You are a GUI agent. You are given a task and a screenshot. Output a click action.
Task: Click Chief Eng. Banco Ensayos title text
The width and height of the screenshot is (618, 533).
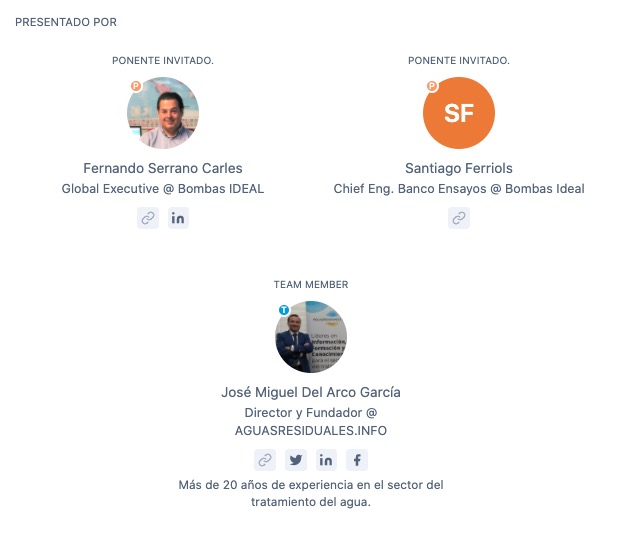(x=410, y=189)
